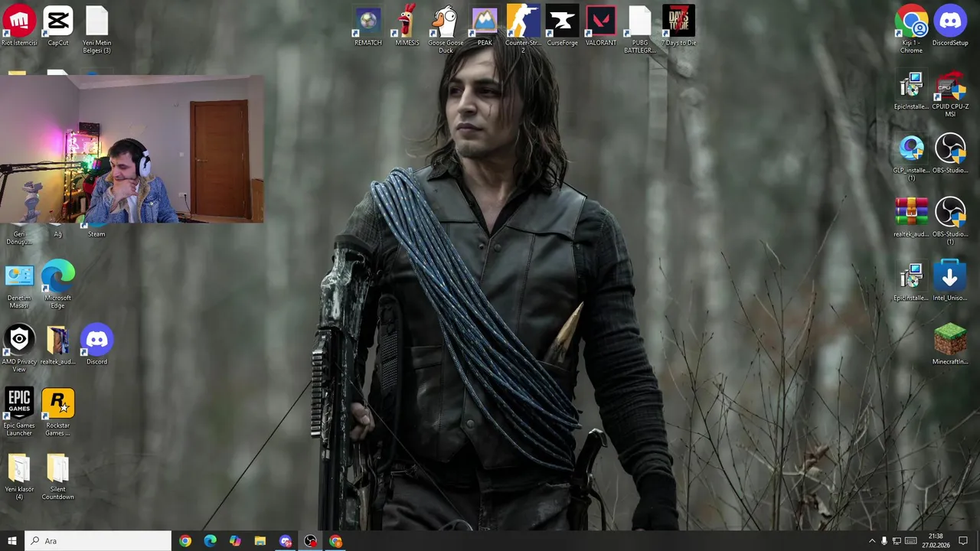Launch CapCut from the desktop
Image resolution: width=980 pixels, height=551 pixels.
coord(58,26)
